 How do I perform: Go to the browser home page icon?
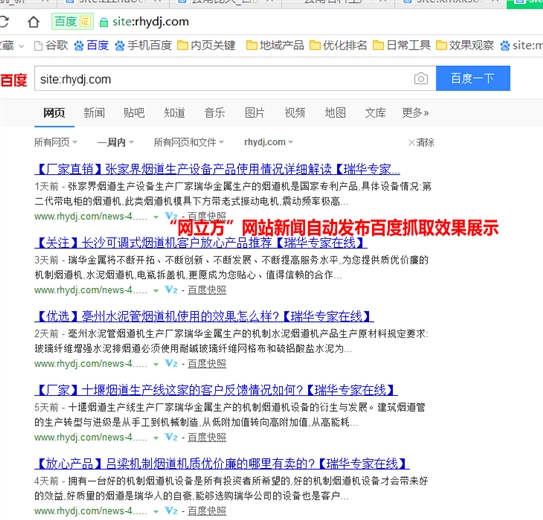click(33, 22)
